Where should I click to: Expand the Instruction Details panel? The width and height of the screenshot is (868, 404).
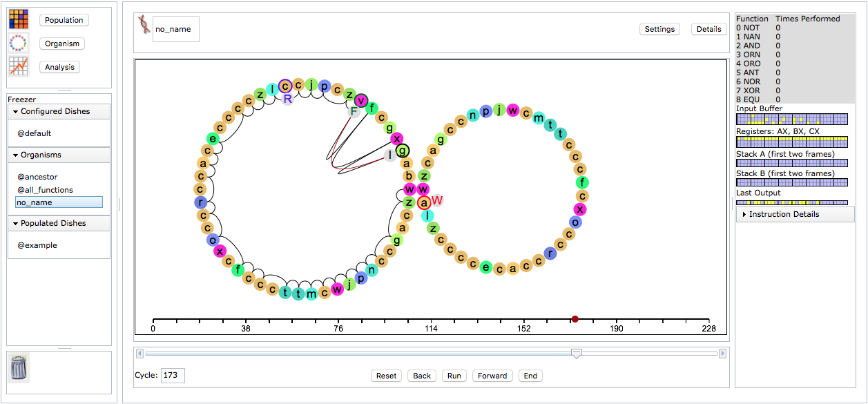tap(795, 214)
